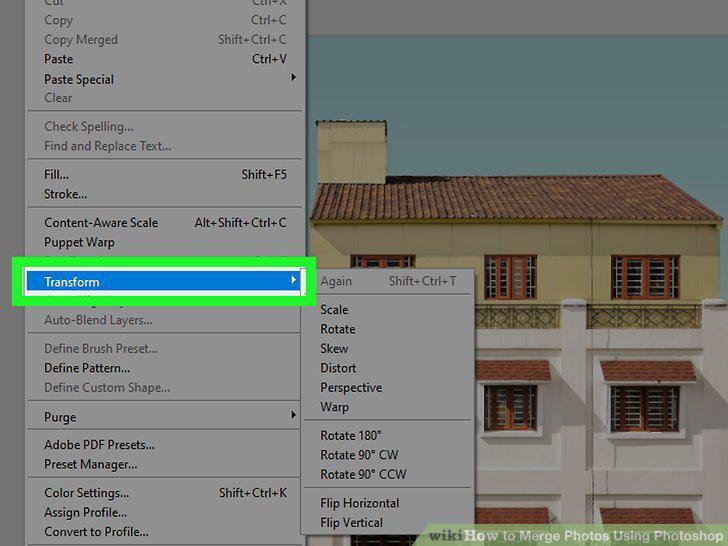
Task: Click Paste in the Edit menu
Action: [165, 59]
